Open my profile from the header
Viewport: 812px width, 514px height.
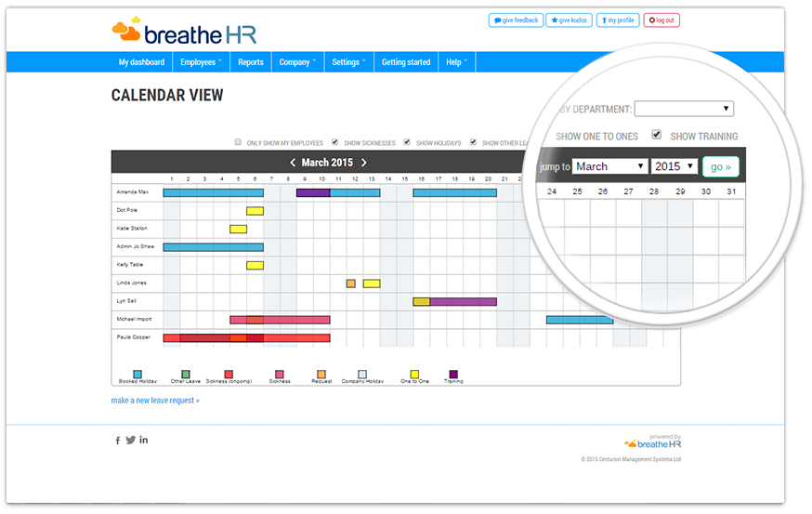(x=618, y=20)
